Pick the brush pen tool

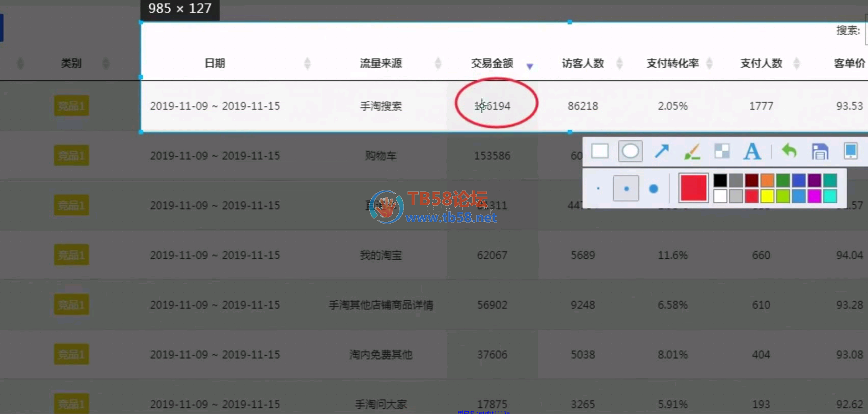[692, 151]
